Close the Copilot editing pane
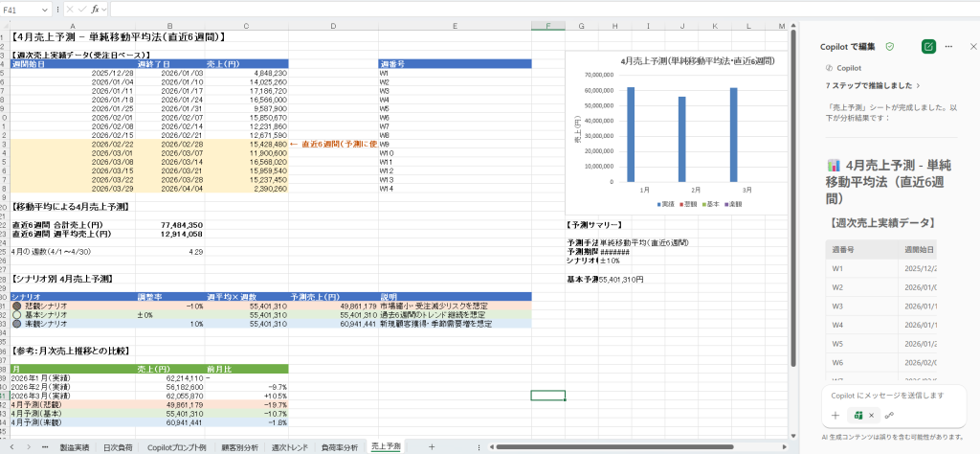Screen dimensions: 980x454 coord(973,46)
